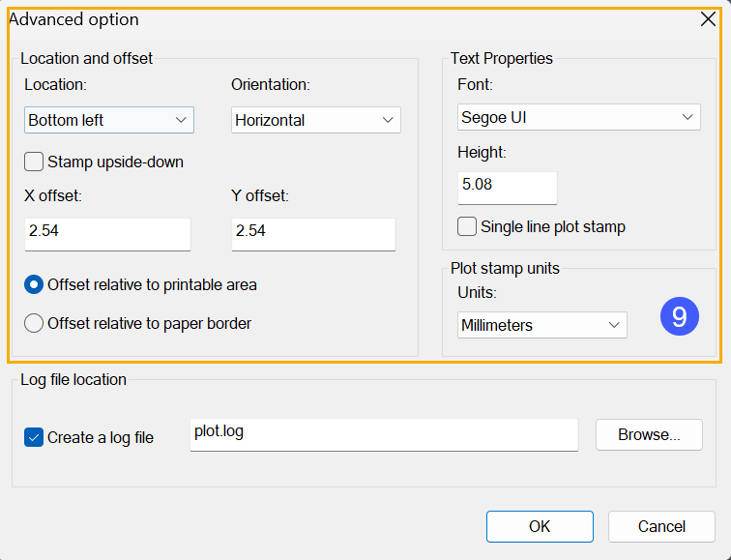This screenshot has height=560, width=731.
Task: Open the Orientation dropdown showing Horizontal
Action: 316,120
